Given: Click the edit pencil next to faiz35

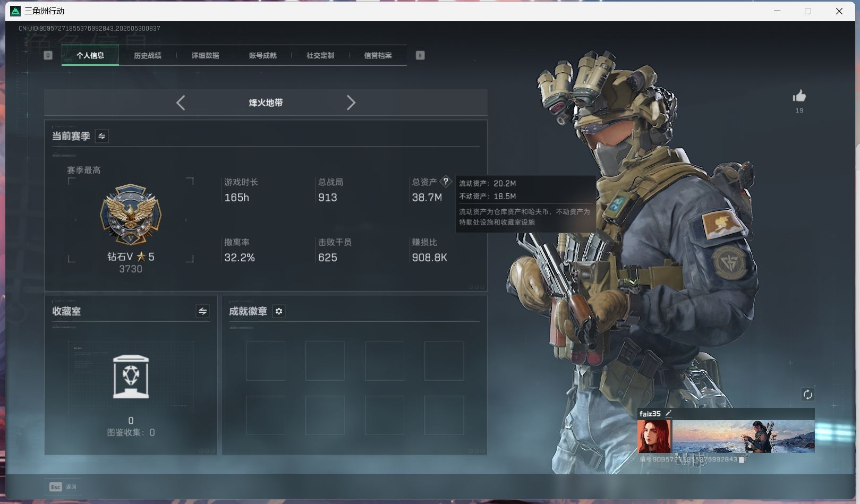Looking at the screenshot, I should (668, 413).
